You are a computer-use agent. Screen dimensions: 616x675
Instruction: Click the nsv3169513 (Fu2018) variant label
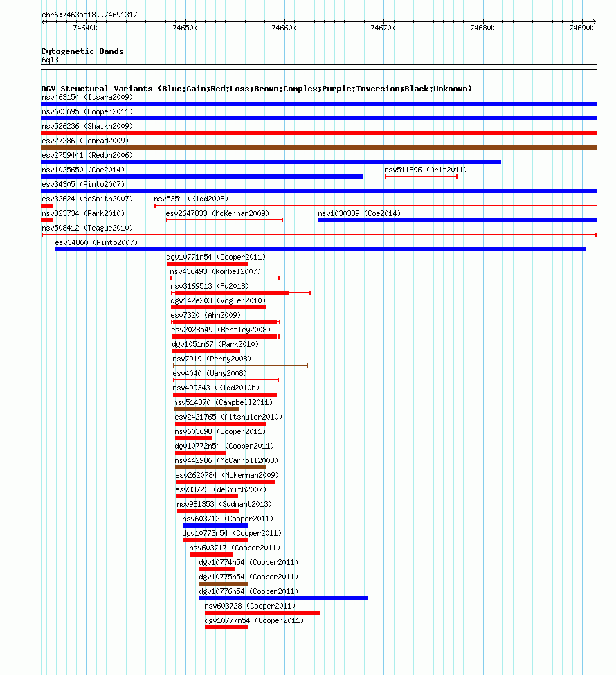[210, 287]
